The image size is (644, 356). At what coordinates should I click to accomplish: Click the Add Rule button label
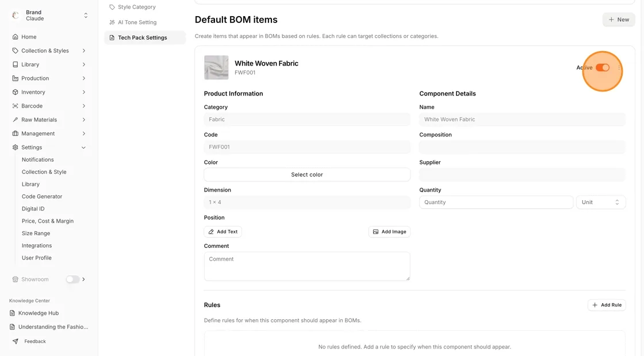click(x=611, y=305)
